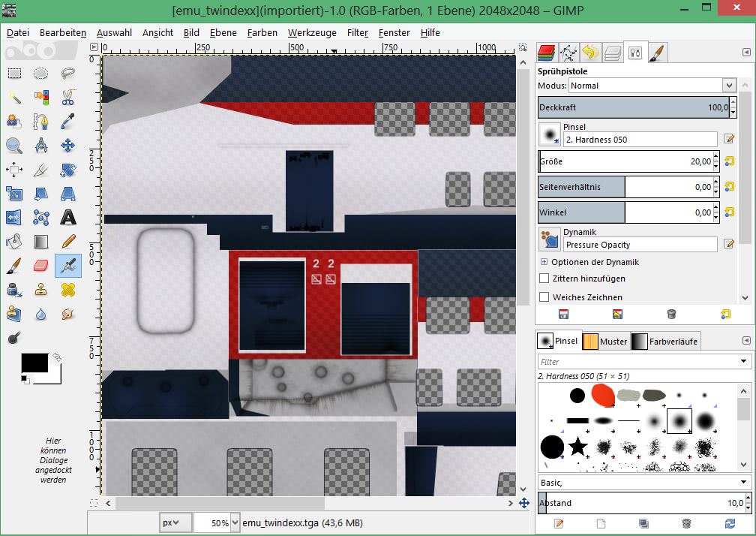Select the black star brush

pos(577,446)
